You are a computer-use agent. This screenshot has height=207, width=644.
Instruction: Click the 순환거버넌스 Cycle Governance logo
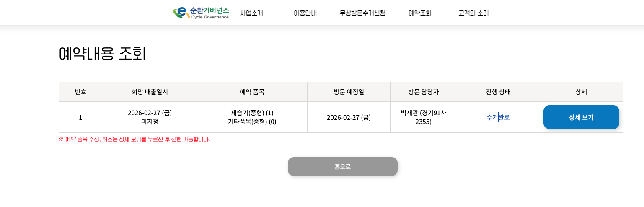point(201,13)
